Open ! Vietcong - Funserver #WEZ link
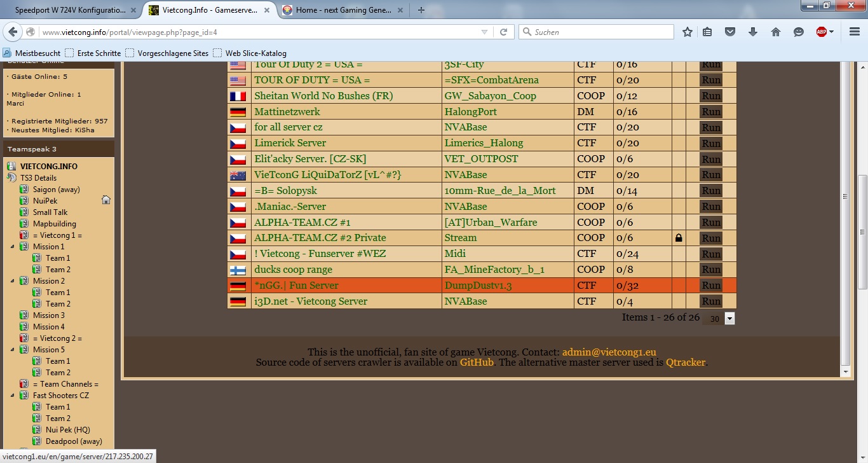868x463 pixels. [x=320, y=254]
